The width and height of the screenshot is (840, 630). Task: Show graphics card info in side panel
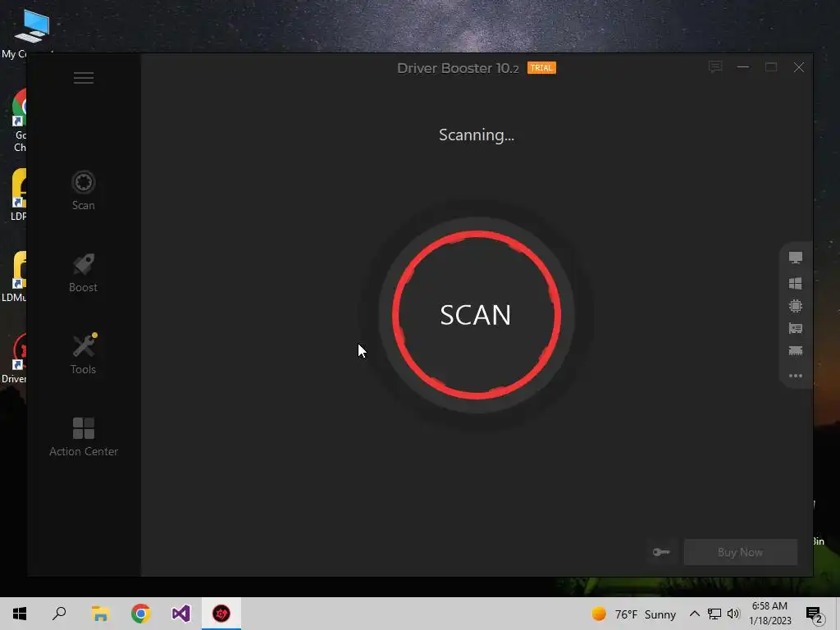[796, 328]
